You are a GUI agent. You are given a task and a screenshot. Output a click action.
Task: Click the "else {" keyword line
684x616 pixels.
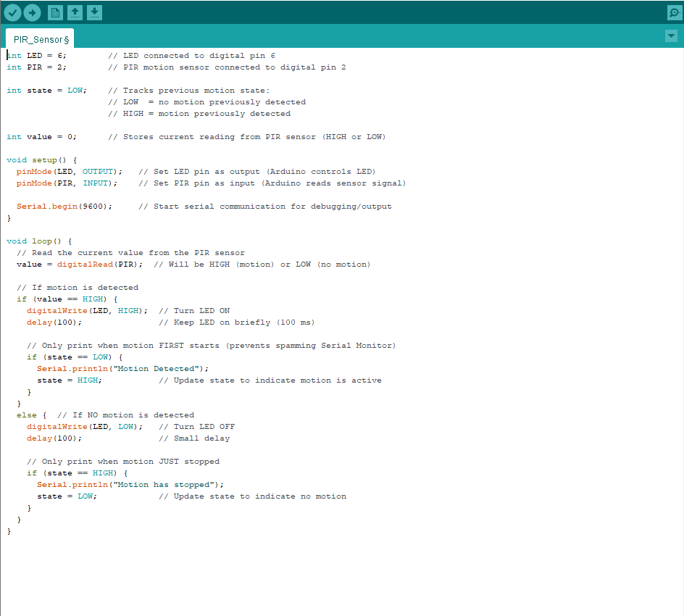(x=31, y=415)
